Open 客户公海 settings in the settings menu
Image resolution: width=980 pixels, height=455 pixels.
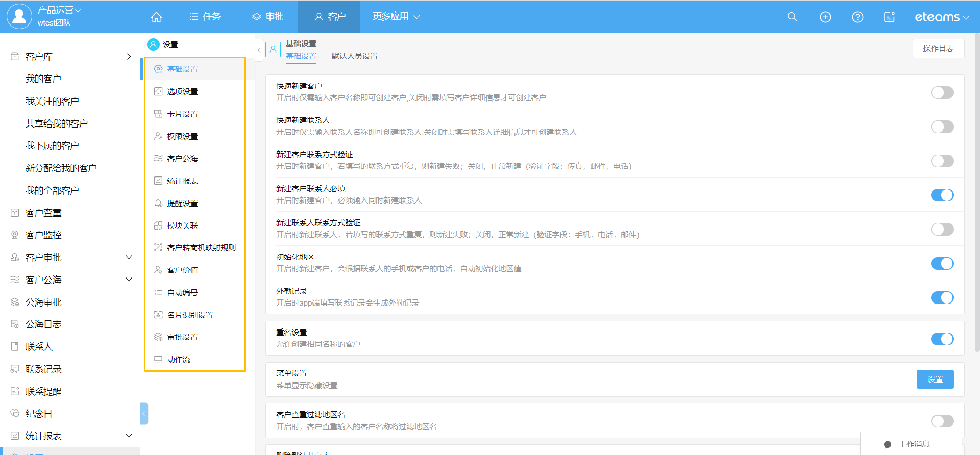[x=182, y=159]
